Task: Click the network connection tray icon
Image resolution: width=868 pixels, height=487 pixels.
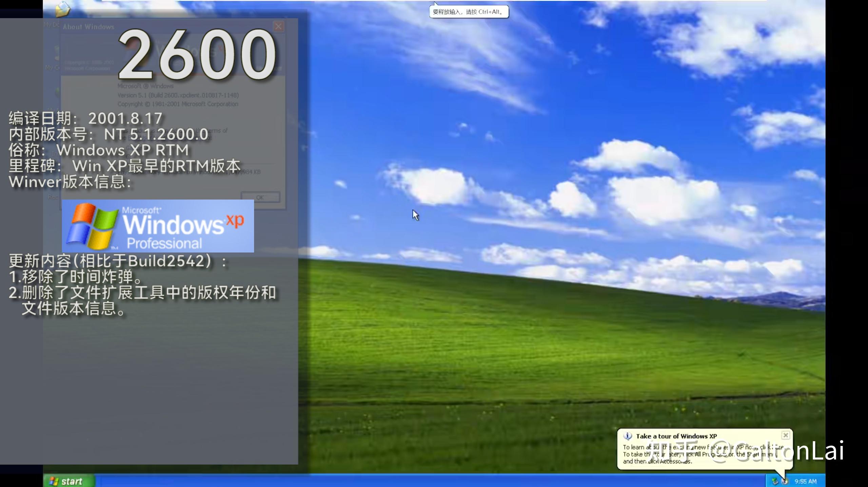Action: [x=774, y=481]
